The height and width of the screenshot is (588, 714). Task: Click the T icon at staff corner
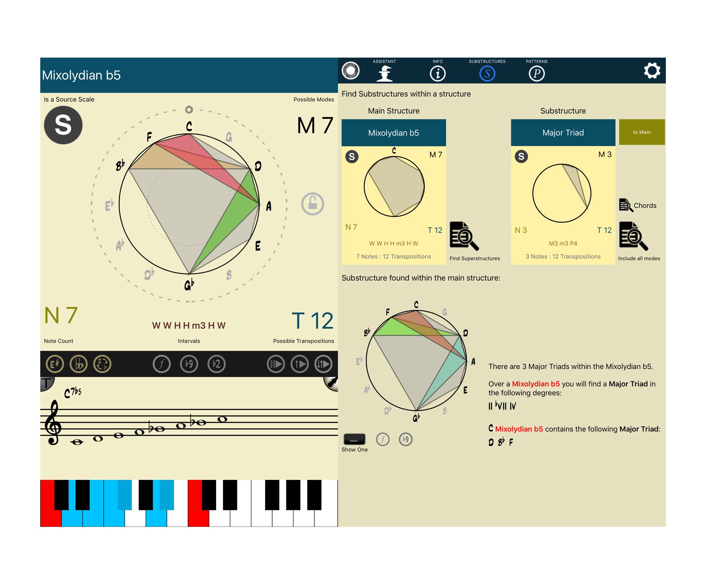tap(47, 383)
